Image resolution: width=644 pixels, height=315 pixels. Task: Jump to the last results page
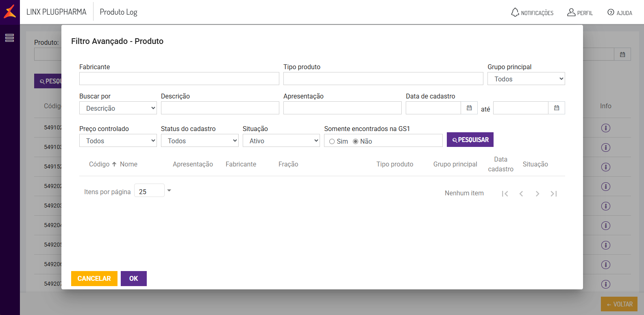point(554,194)
